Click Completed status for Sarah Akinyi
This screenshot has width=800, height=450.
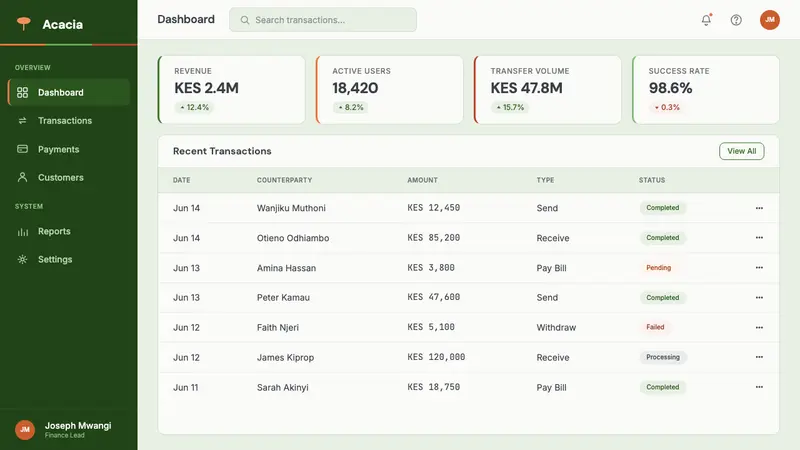(663, 387)
